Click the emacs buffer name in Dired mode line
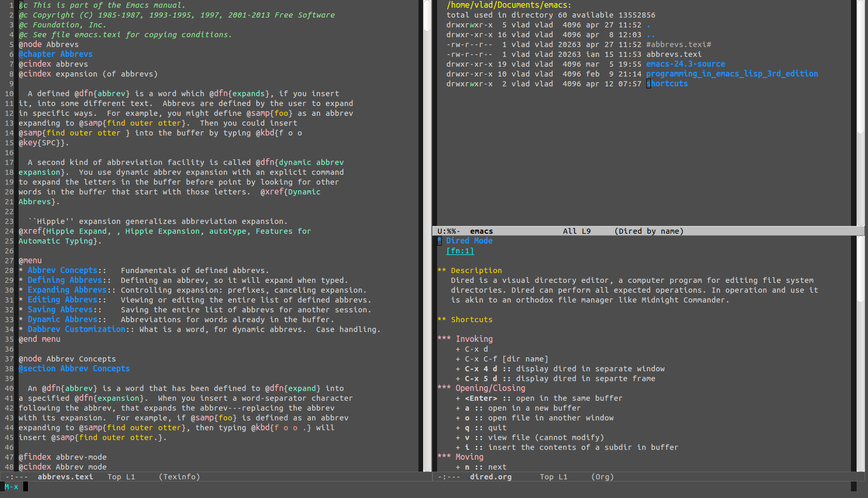 [x=482, y=231]
